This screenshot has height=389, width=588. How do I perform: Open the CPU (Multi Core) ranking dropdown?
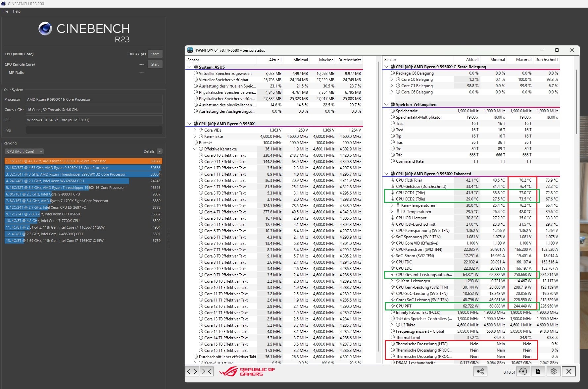pos(24,151)
